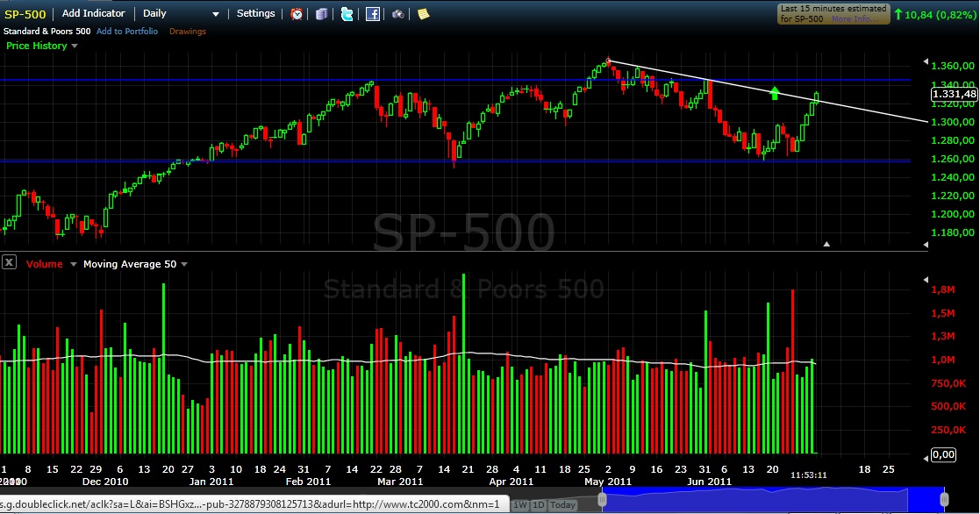Select the Moving Average 50 label
This screenshot has width=980, height=514.
[130, 264]
